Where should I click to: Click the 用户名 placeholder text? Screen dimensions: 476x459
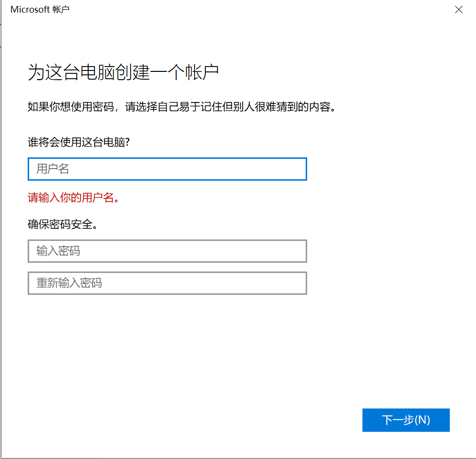coord(53,169)
